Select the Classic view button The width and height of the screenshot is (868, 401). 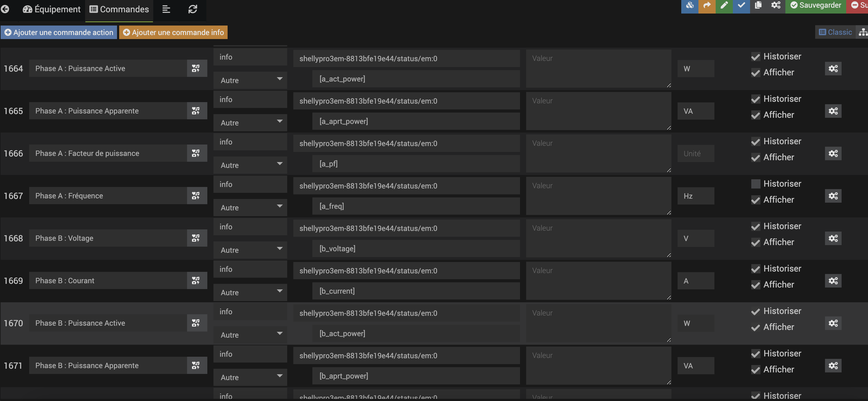(835, 32)
